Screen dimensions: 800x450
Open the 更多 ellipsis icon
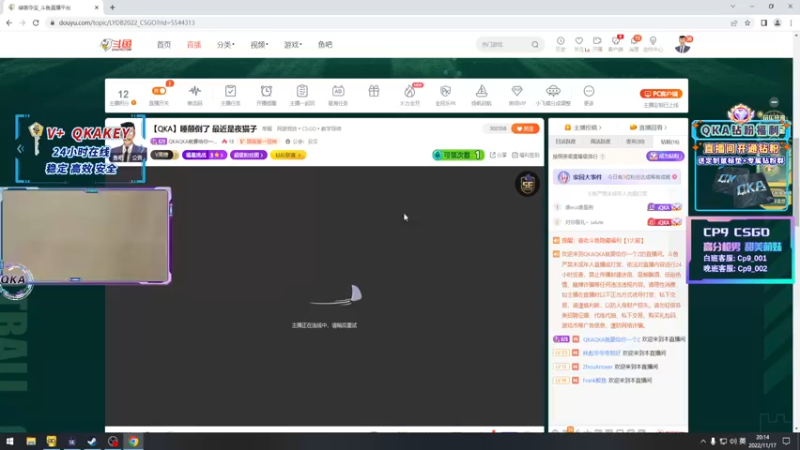(589, 91)
